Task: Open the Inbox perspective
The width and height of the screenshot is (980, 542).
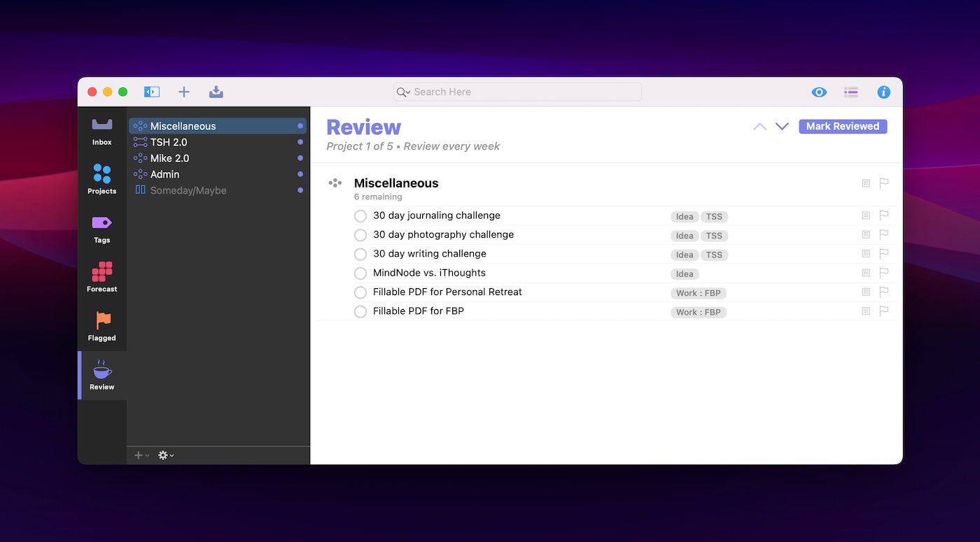Action: (x=102, y=131)
